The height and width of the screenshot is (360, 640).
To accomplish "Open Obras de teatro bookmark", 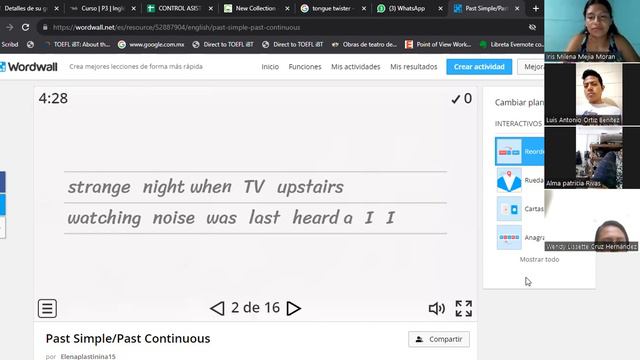I will pos(364,44).
